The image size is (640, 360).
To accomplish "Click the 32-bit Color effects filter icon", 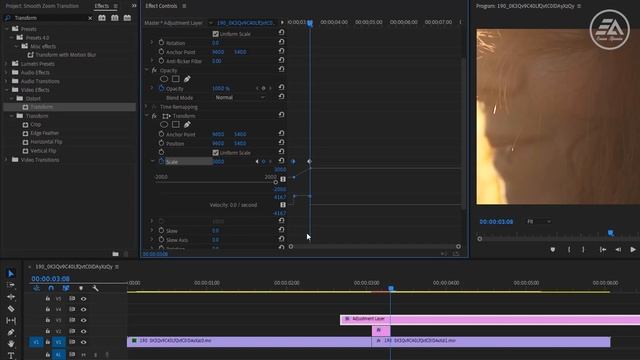I will (115, 18).
